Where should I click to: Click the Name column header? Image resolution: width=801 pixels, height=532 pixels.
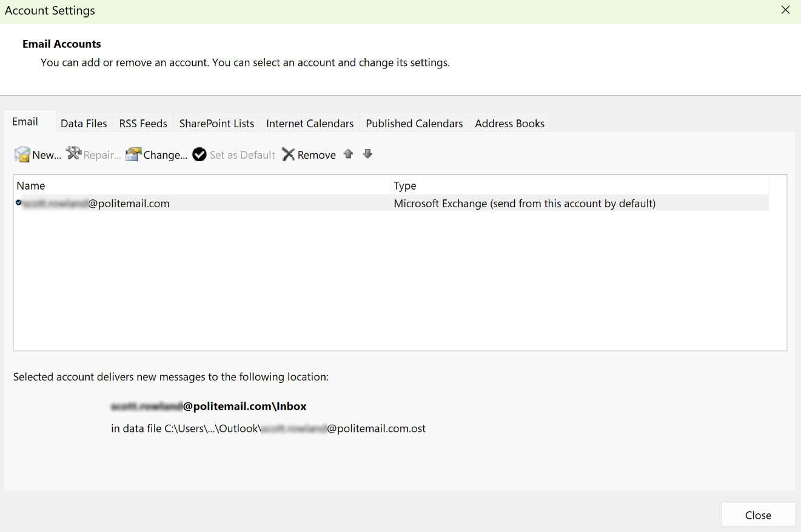pos(31,186)
